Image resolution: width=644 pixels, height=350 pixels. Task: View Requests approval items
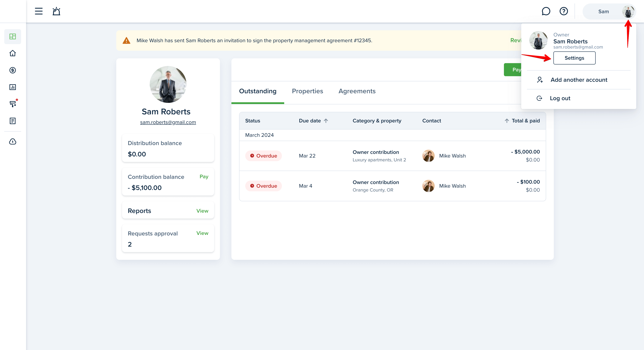202,233
